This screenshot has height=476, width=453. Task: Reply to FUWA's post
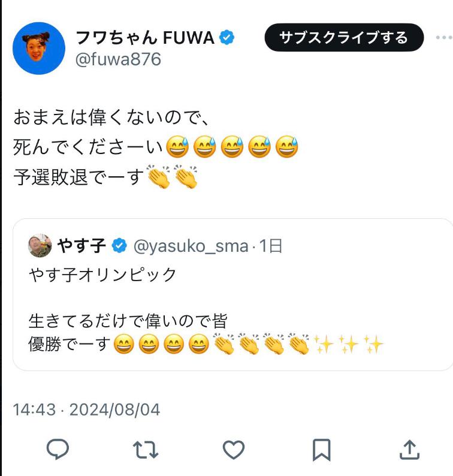coord(58,449)
